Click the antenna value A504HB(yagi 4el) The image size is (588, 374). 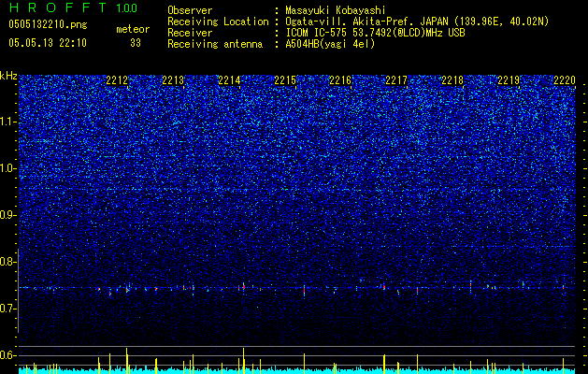[330, 44]
